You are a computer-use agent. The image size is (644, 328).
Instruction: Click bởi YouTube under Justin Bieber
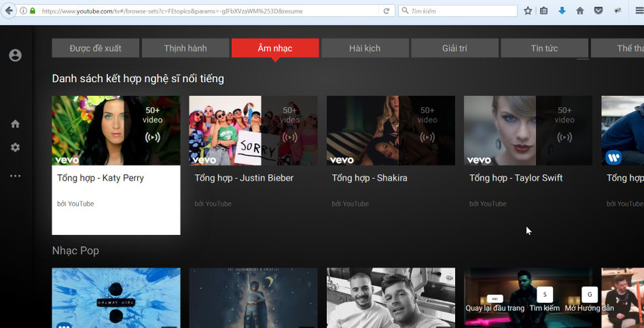[213, 204]
